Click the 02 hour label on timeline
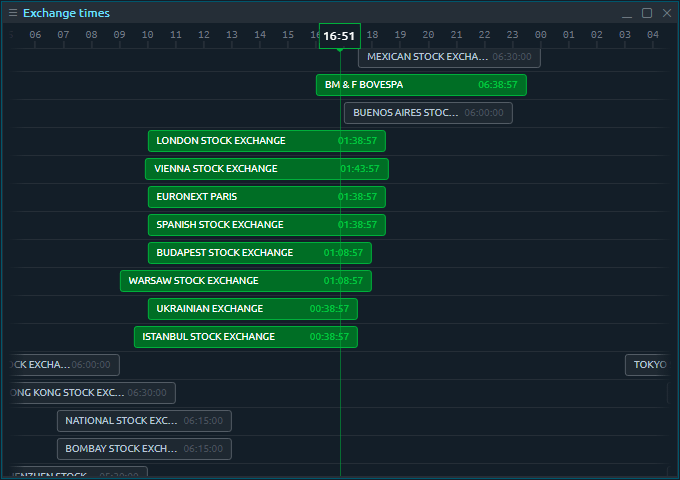680x480 pixels. (596, 35)
